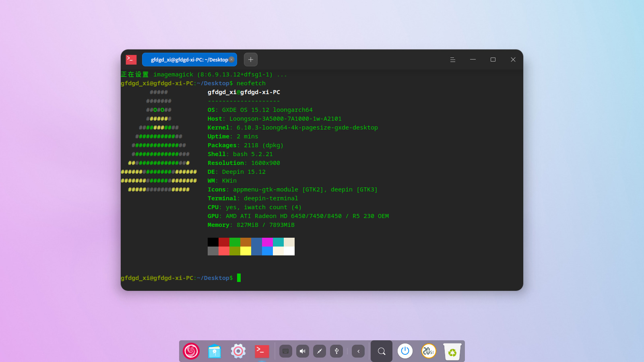644x362 pixels.
Task: Click the volume speaker tray icon
Action: tap(303, 351)
